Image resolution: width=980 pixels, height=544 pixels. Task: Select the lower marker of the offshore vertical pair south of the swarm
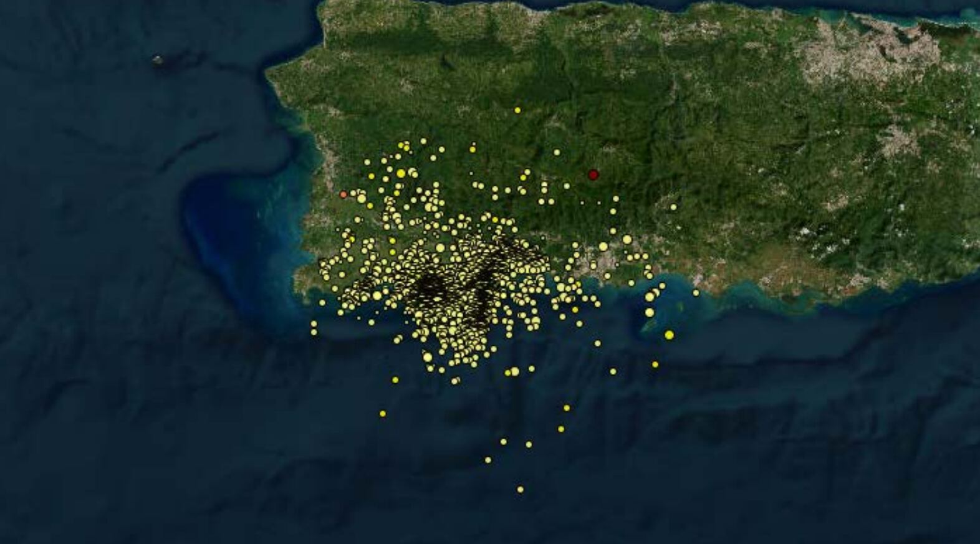[x=561, y=429]
